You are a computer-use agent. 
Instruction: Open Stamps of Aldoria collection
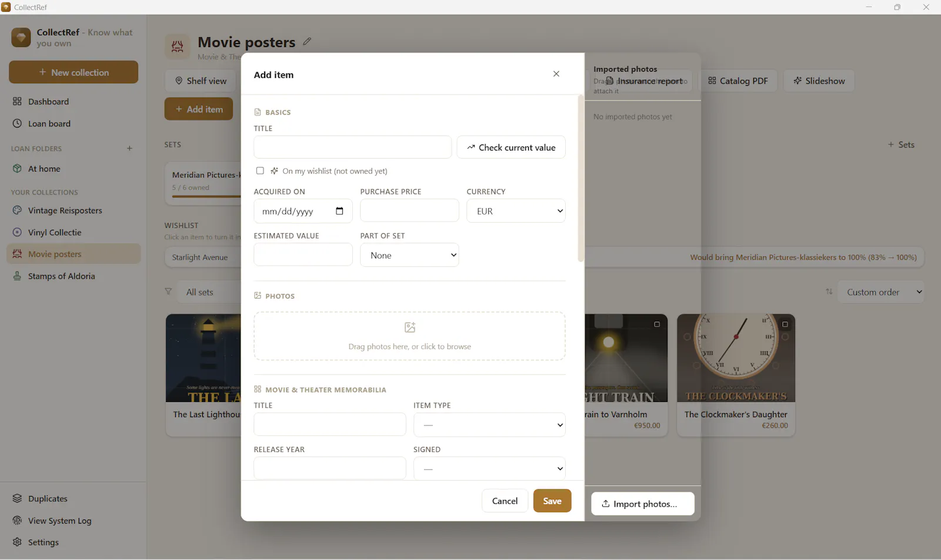74,276
